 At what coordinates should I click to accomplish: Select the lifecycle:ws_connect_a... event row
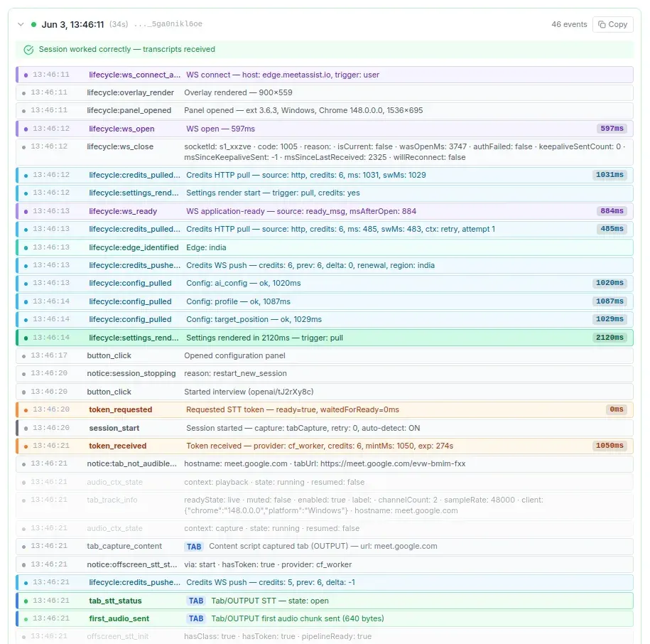[325, 75]
